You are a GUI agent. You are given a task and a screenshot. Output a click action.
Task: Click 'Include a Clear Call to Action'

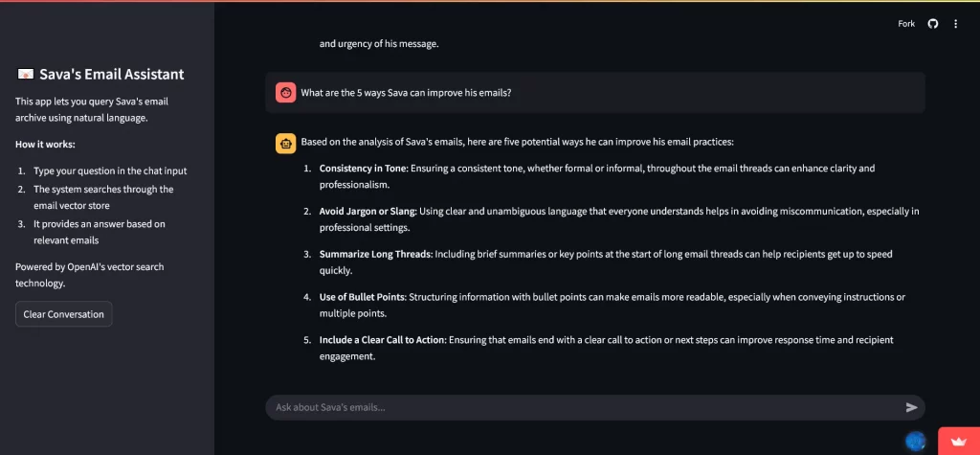[383, 340]
